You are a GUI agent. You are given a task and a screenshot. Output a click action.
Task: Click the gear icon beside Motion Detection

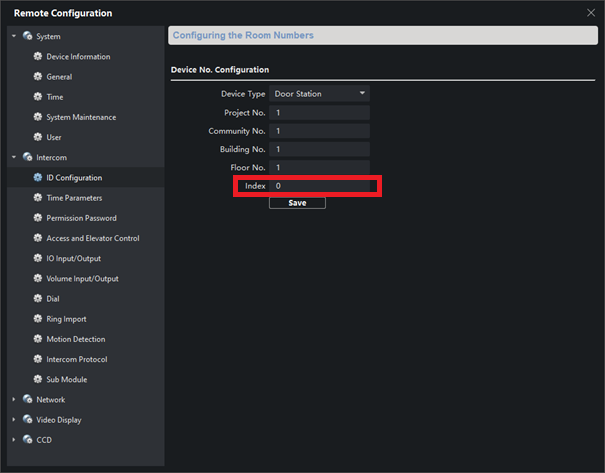point(38,339)
